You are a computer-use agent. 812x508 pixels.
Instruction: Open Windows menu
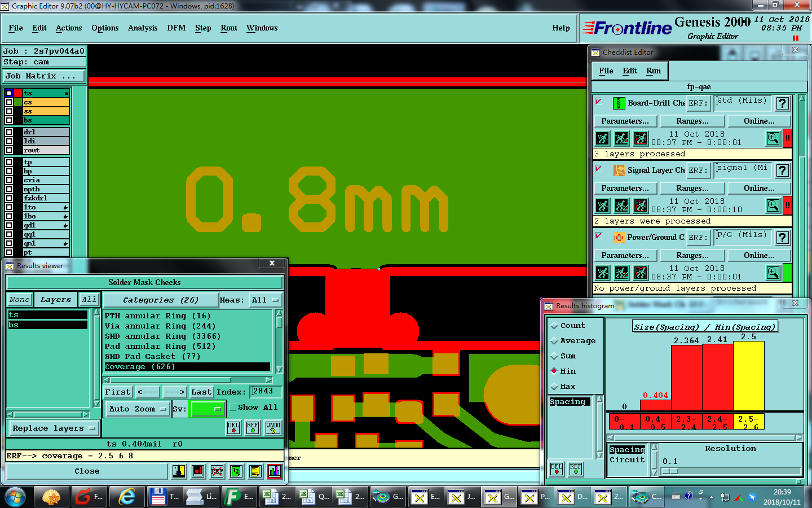[262, 28]
